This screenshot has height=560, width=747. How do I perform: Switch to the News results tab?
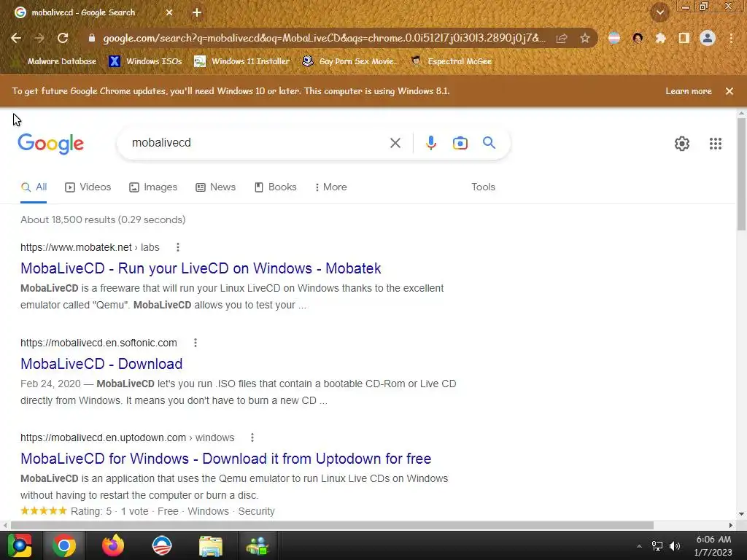tap(215, 187)
